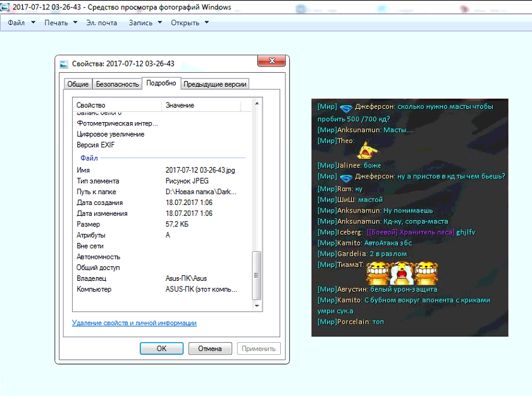This screenshot has height=396, width=532.
Task: Click the Properties dialog title icon
Action: pos(64,64)
